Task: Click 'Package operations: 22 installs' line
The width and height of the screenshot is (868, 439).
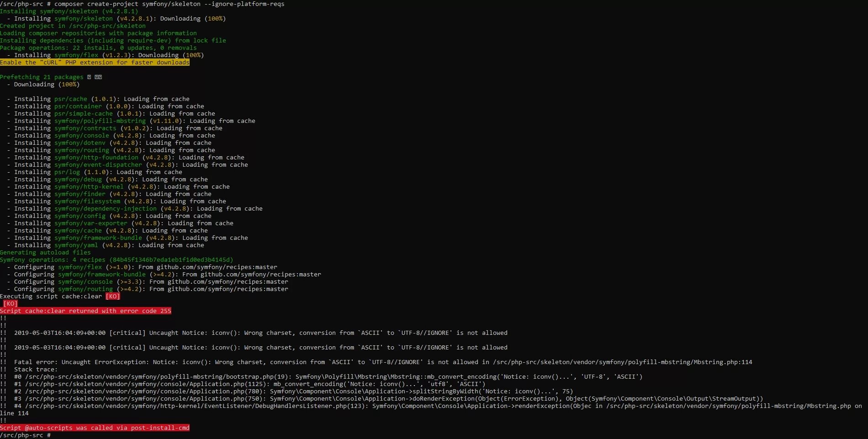Action: (98, 48)
